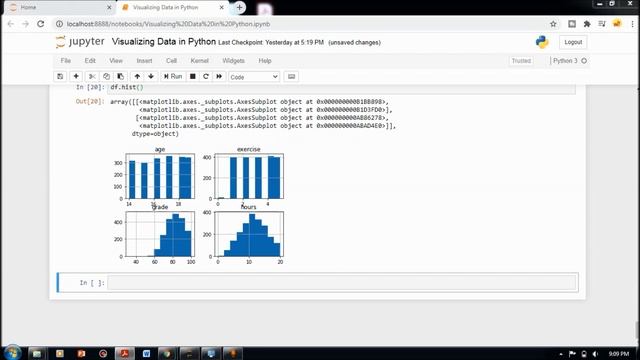Click the dtype=object output text

(x=155, y=134)
